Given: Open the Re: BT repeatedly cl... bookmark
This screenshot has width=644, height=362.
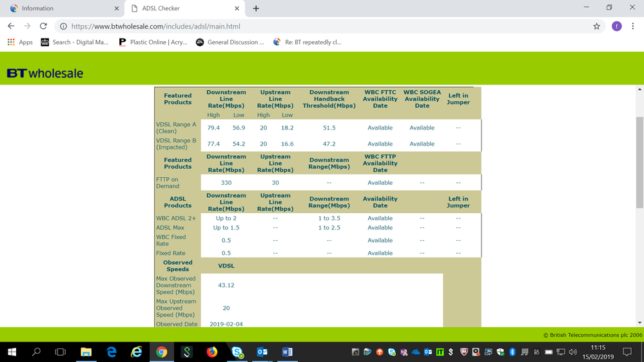Looking at the screenshot, I should click(x=307, y=43).
